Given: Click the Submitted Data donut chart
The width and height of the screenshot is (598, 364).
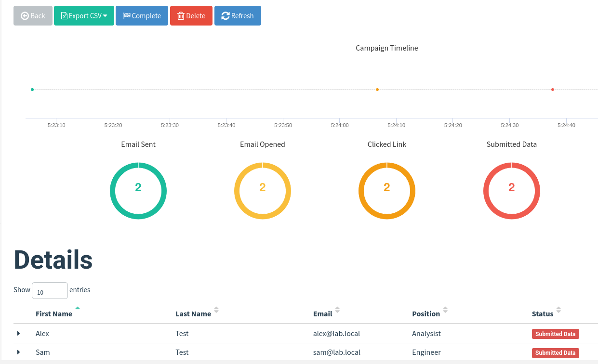Looking at the screenshot, I should (x=512, y=191).
